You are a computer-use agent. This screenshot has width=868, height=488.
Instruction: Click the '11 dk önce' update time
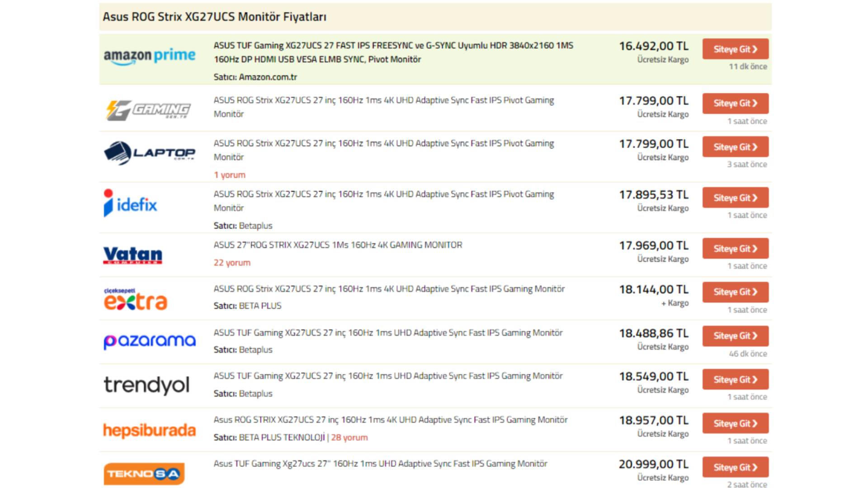coord(748,66)
